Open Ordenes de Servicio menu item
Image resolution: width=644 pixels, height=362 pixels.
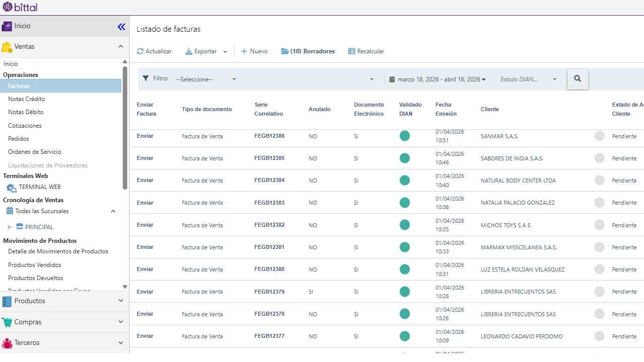point(35,152)
